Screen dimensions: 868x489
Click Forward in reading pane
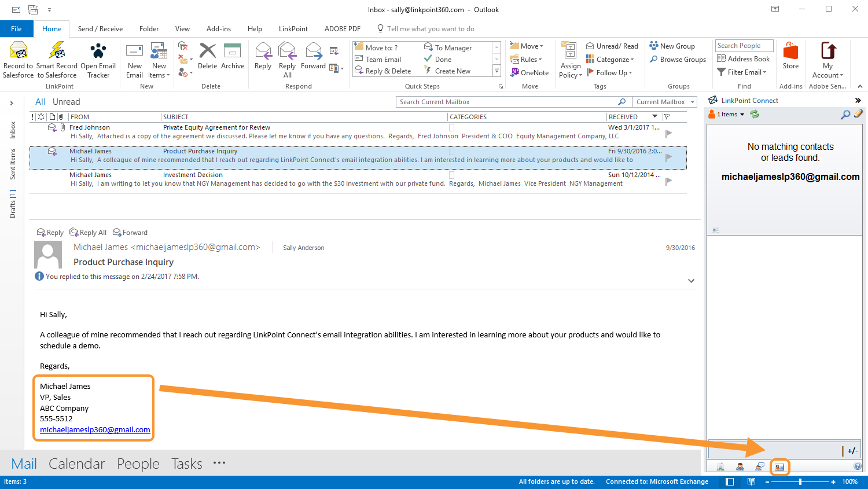tap(130, 233)
